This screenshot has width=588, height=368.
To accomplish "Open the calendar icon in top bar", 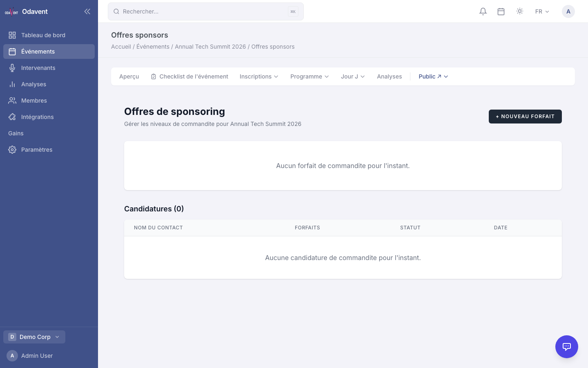I will (x=501, y=11).
